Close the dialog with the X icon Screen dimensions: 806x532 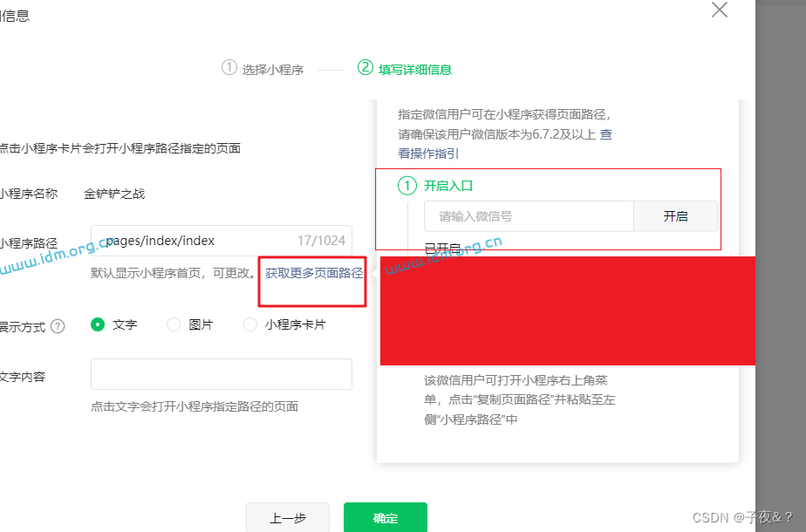(719, 10)
